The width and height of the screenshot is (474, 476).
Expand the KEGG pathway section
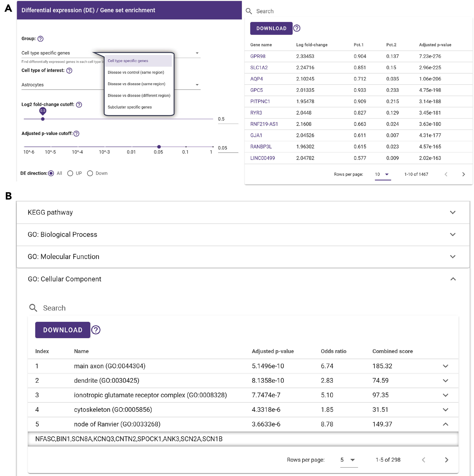coord(452,212)
